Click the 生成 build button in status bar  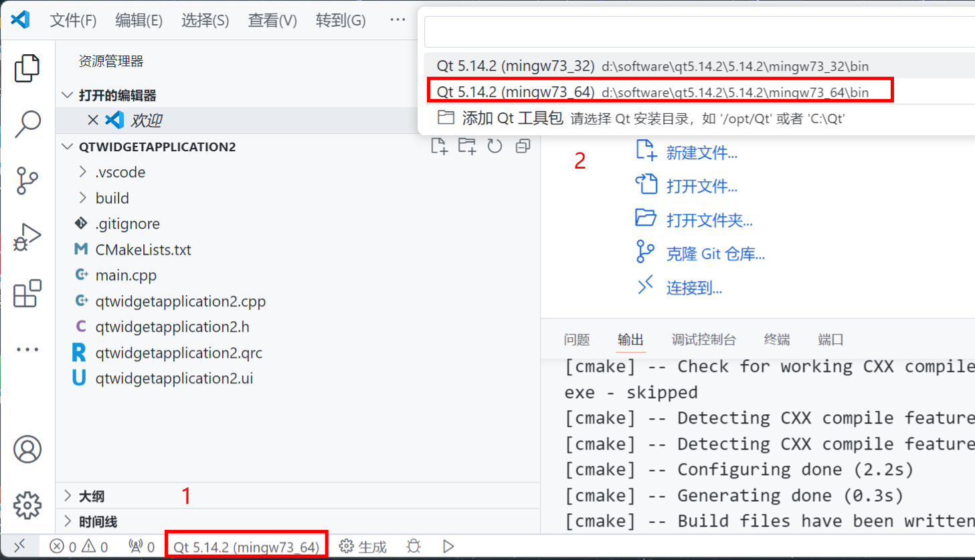(363, 547)
